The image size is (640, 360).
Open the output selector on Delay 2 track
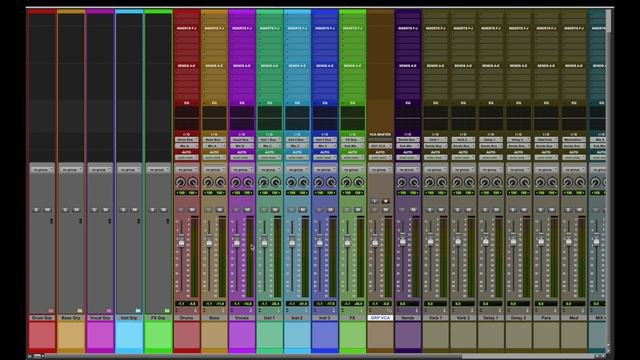[518, 146]
